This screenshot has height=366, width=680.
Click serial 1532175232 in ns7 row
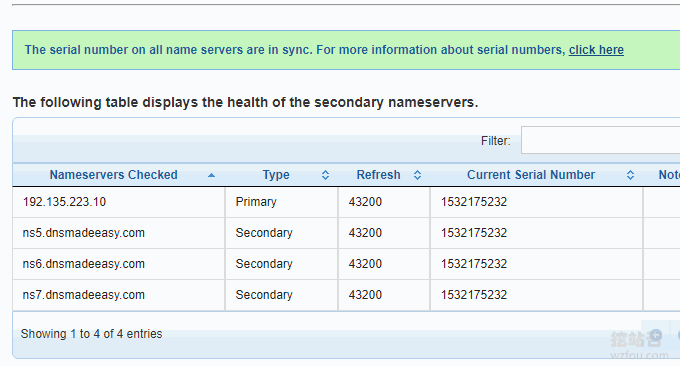[x=537, y=295]
